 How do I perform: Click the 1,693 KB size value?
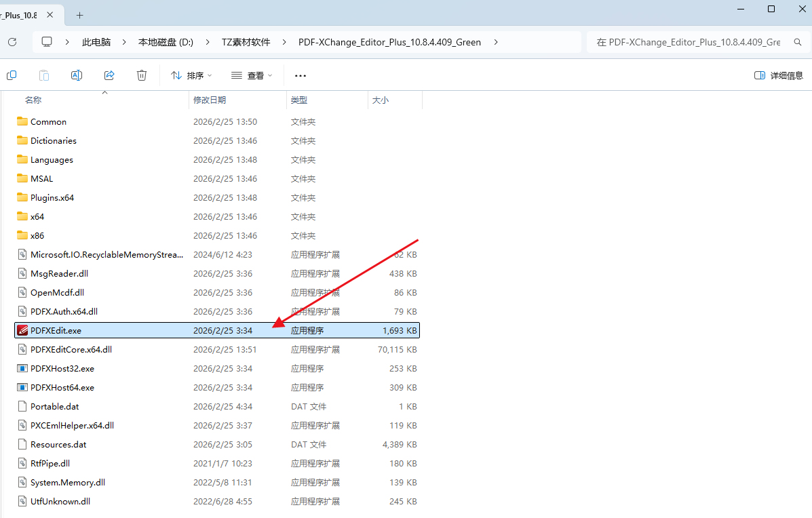[400, 330]
